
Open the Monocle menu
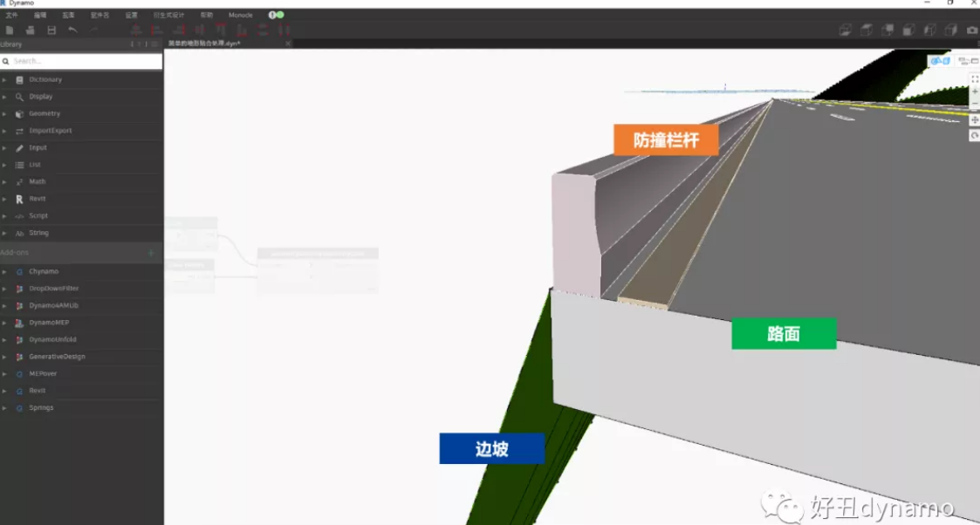pos(241,15)
